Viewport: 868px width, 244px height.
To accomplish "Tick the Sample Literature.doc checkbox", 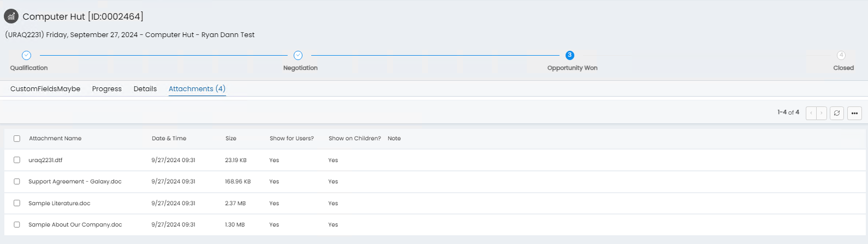I will [x=17, y=203].
